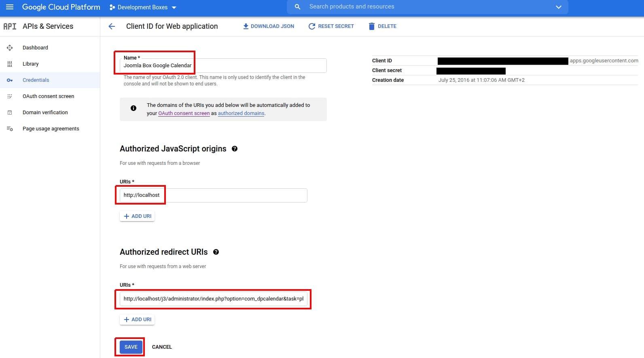Click the Dashboard icon in the sidebar
Screen dimensions: 644x358
click(10, 48)
